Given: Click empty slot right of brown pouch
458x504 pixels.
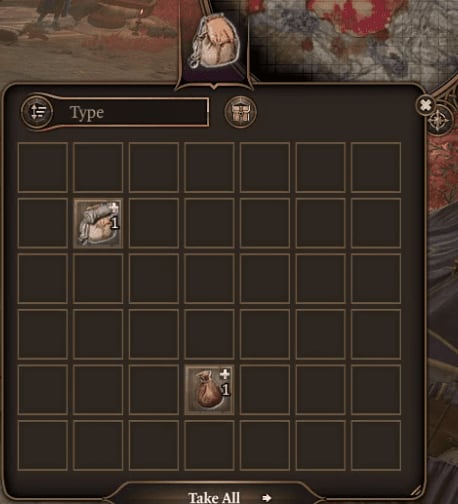Looking at the screenshot, I should (x=265, y=390).
